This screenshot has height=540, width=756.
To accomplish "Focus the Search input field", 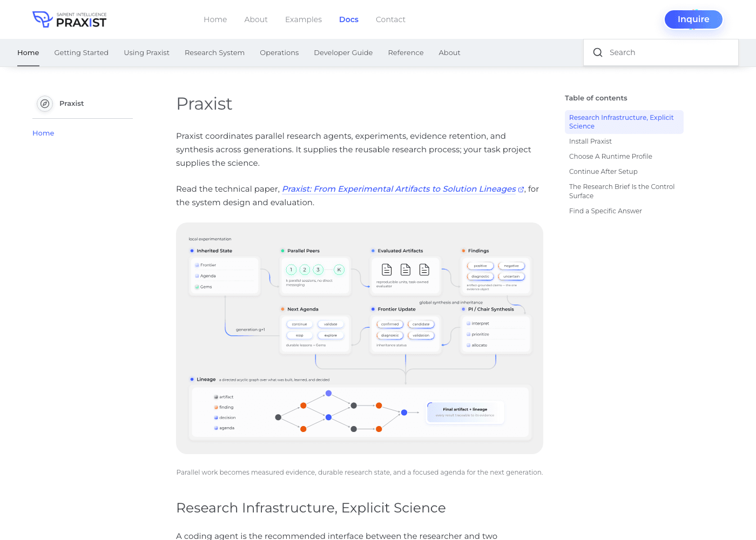I will click(x=661, y=52).
